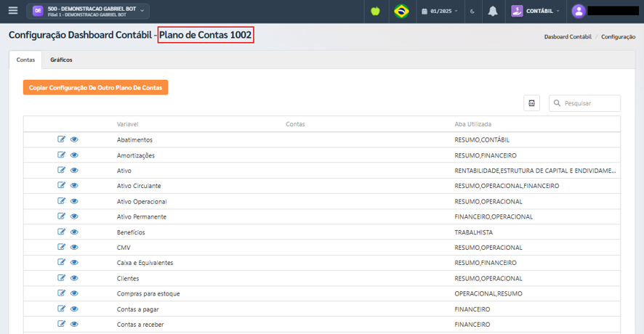Switch to the Gráficos tab
The height and width of the screenshot is (334, 644).
pos(61,60)
